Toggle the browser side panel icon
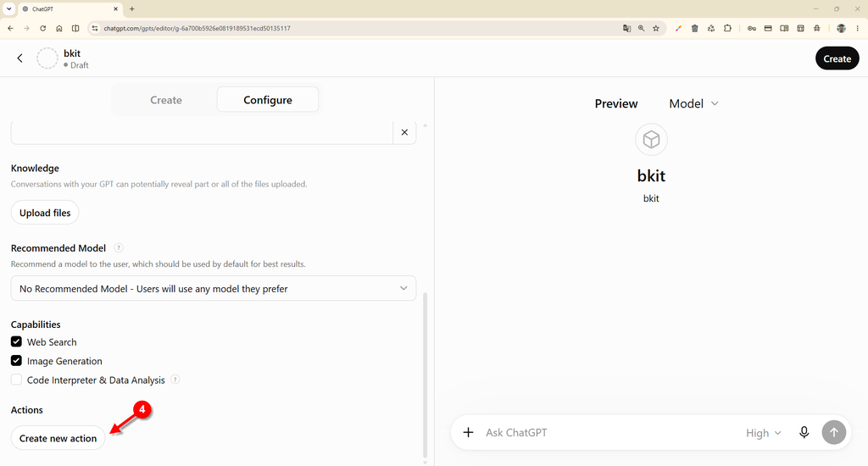 75,28
